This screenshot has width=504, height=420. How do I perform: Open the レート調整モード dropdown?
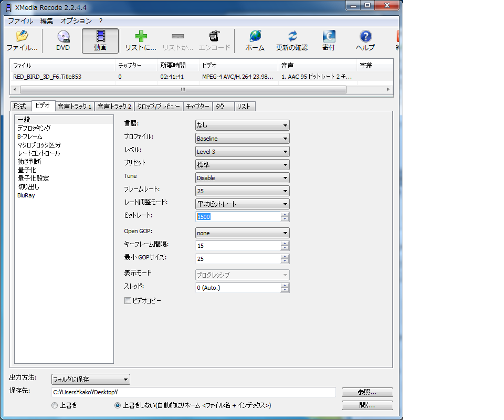pyautogui.click(x=243, y=204)
